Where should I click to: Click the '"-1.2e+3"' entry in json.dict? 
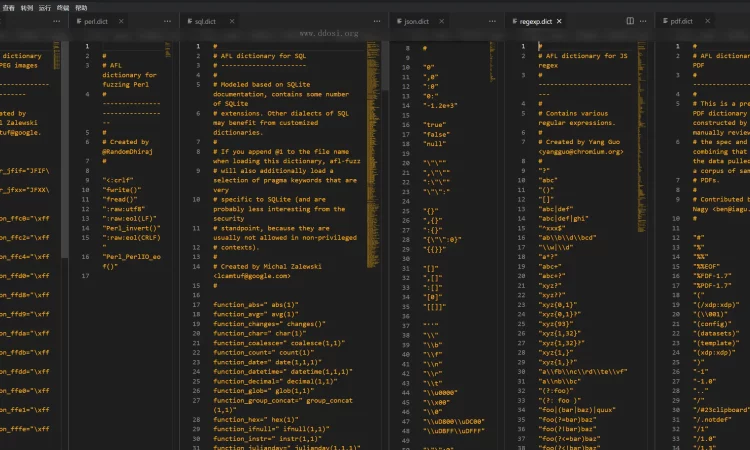pos(440,106)
